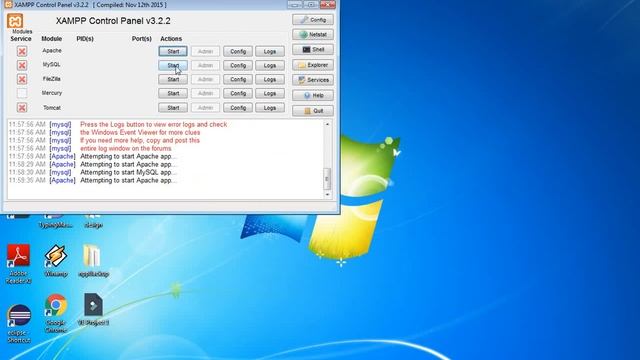Toggle the MySQL service checkbox
This screenshot has height=360, width=640.
(22, 65)
